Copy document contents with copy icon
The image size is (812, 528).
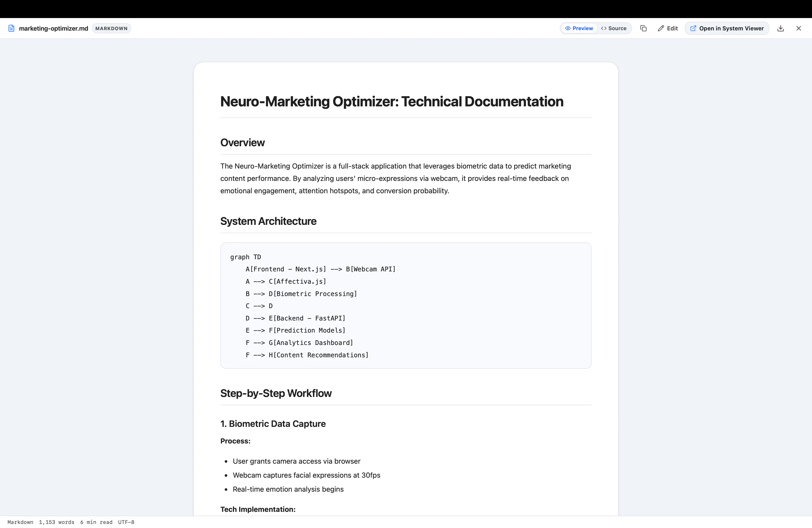point(643,28)
